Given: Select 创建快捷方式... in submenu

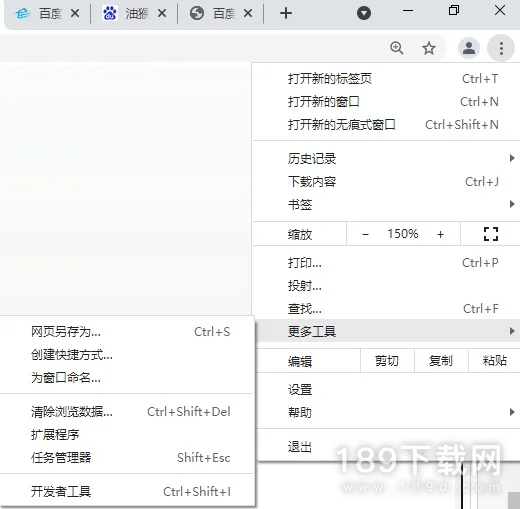Looking at the screenshot, I should (x=127, y=355).
